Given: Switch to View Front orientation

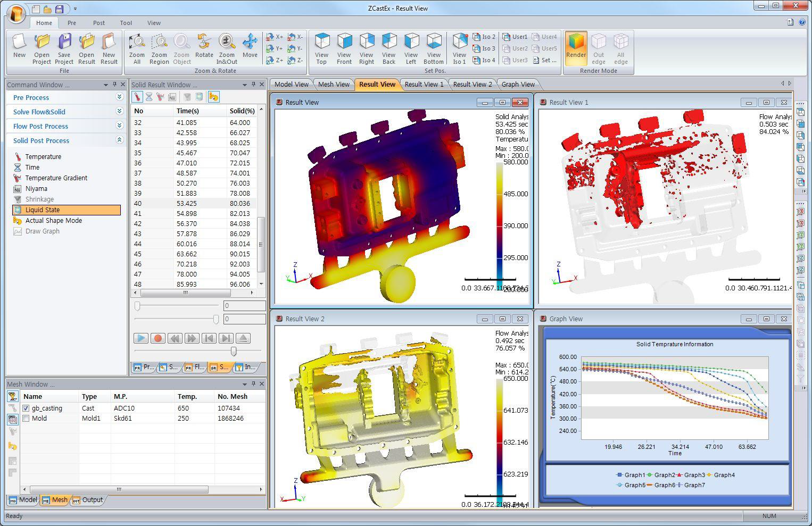Looking at the screenshot, I should click(x=344, y=48).
